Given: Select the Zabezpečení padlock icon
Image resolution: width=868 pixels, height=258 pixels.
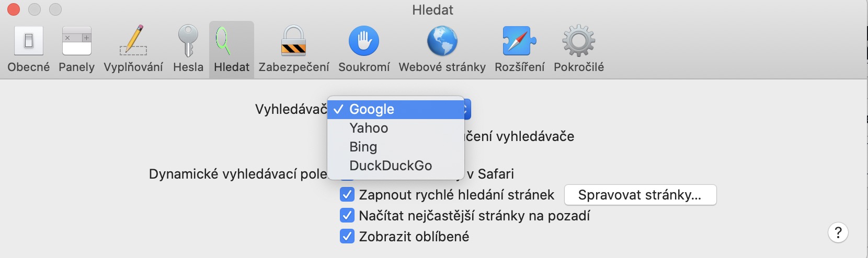Looking at the screenshot, I should coord(293,41).
